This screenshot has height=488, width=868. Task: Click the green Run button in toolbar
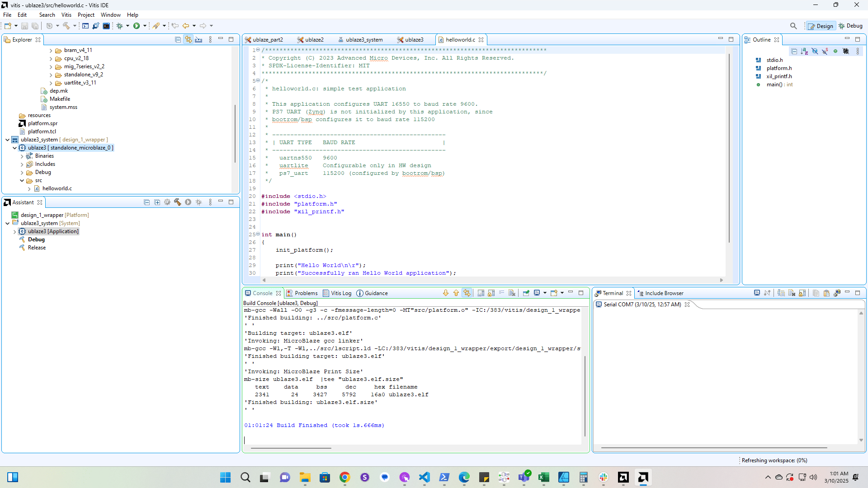(x=136, y=26)
